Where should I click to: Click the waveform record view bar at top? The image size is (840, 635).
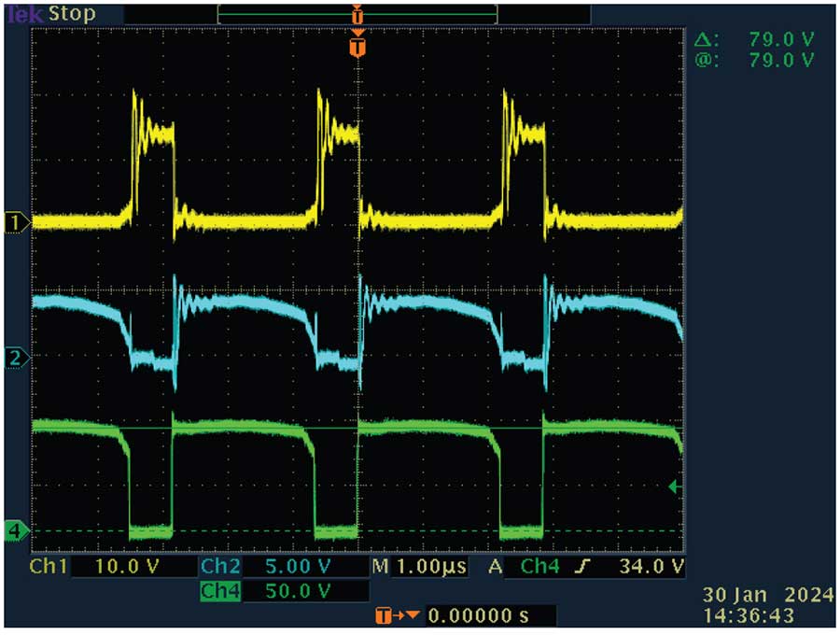pos(357,14)
